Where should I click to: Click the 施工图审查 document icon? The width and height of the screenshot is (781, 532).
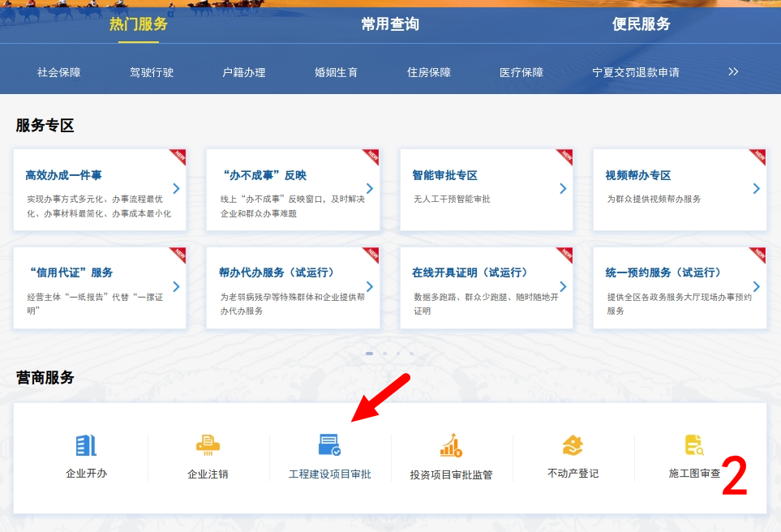point(693,445)
